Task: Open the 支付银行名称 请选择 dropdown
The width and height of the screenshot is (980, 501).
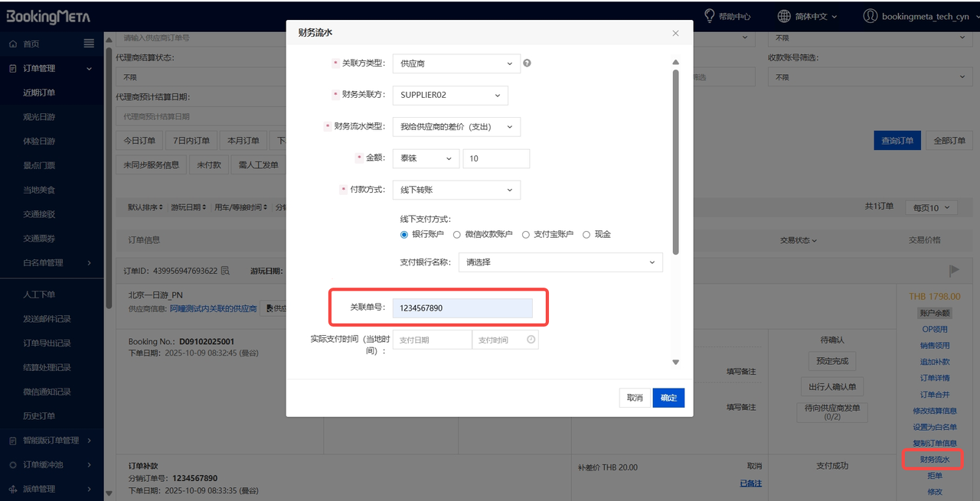Action: [x=560, y=262]
